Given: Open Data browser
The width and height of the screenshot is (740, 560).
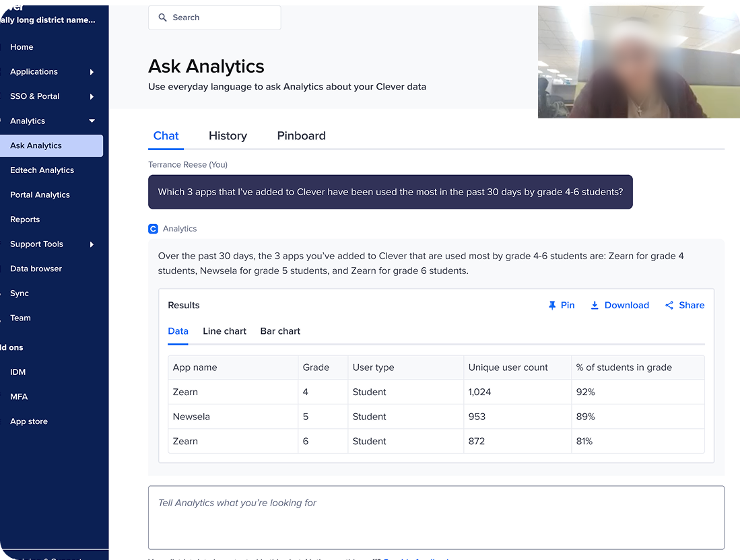Looking at the screenshot, I should 36,269.
